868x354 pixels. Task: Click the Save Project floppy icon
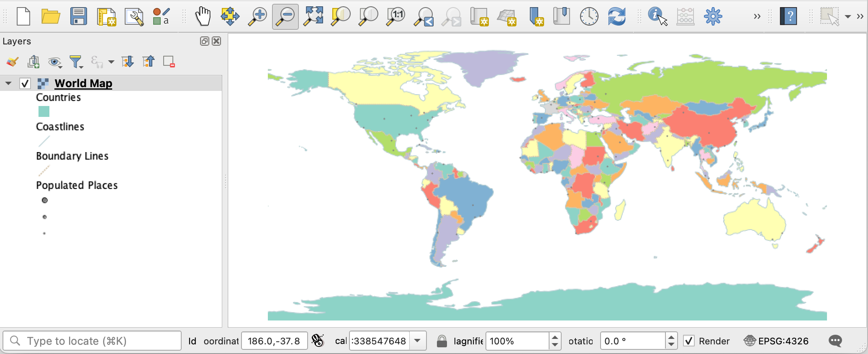pyautogui.click(x=78, y=17)
